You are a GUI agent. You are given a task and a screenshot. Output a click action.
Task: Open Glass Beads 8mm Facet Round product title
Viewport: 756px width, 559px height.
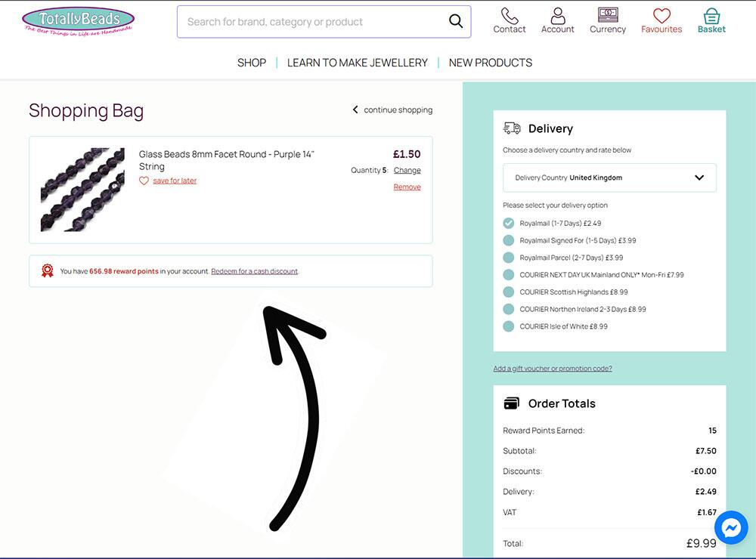[x=227, y=160]
